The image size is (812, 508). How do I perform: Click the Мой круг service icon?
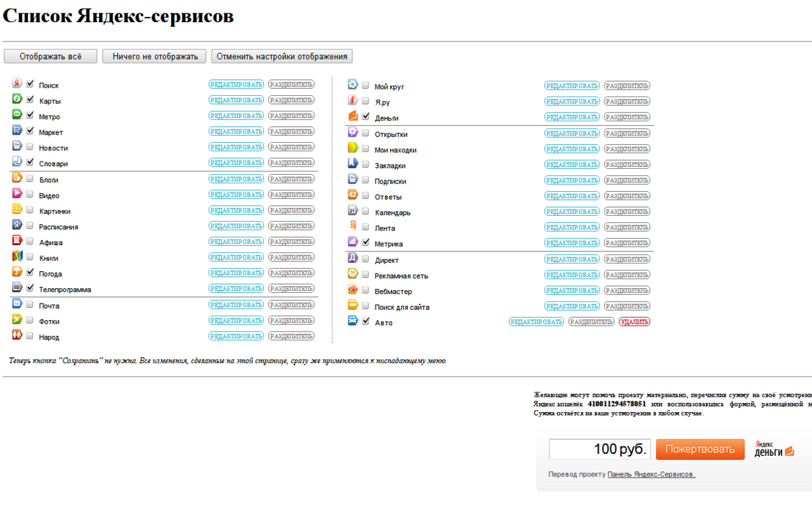click(353, 84)
